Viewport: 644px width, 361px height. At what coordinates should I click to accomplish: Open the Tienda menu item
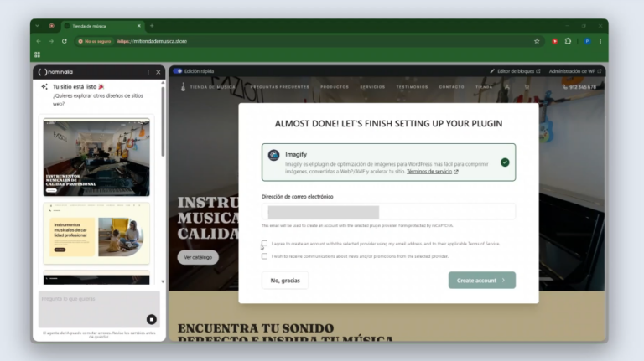tap(484, 87)
